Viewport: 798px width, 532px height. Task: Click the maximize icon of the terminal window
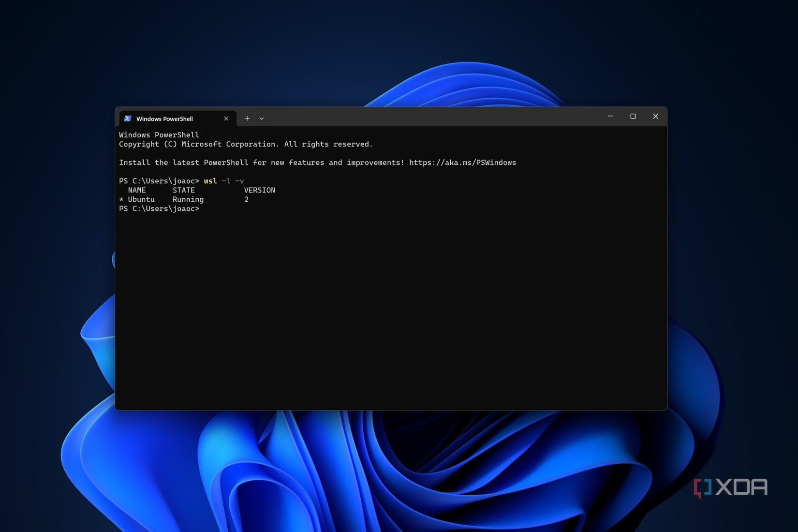coord(633,116)
